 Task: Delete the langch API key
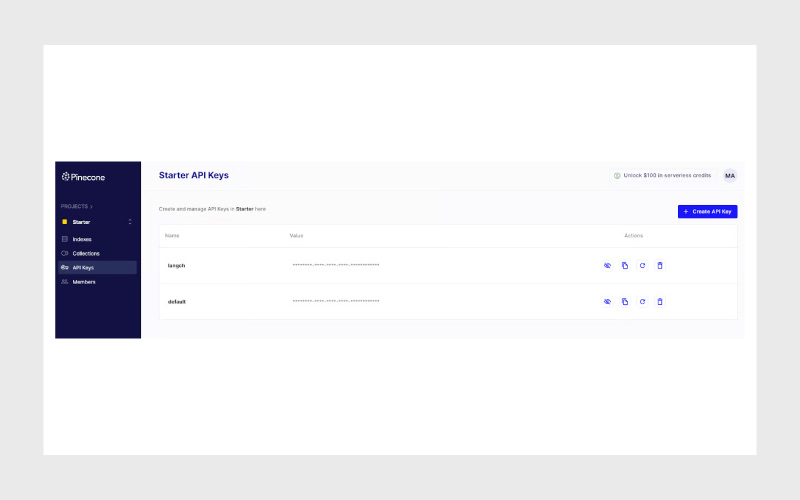point(660,265)
